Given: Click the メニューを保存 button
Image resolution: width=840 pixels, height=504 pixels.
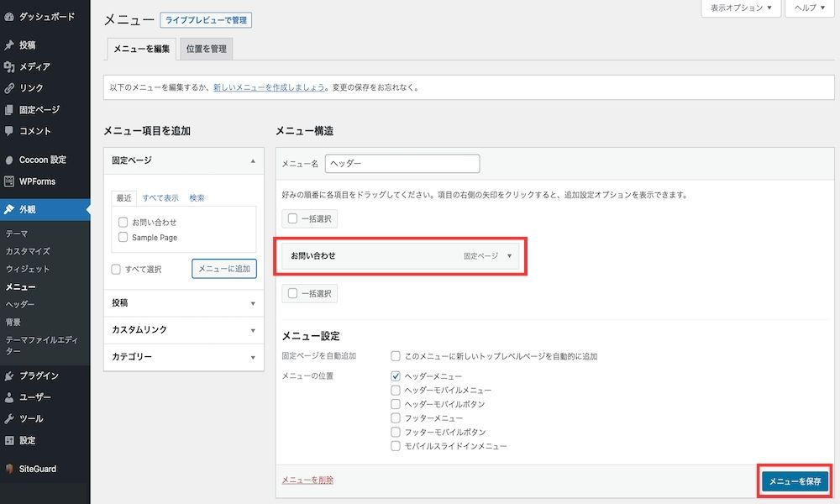Looking at the screenshot, I should coord(795,481).
